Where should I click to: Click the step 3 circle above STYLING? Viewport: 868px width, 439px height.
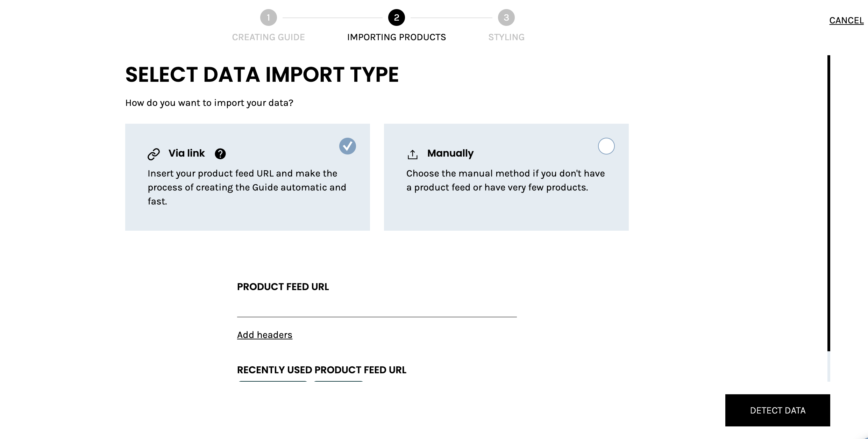[x=506, y=17]
